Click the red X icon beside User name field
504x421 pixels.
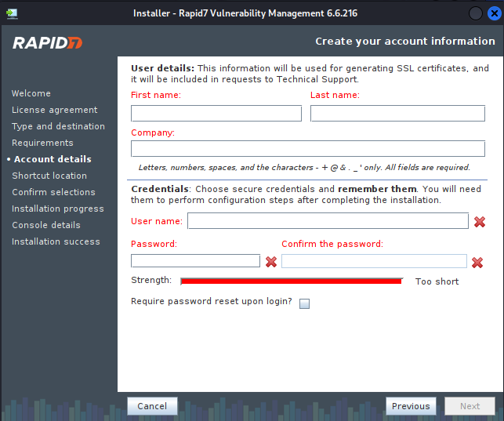pyautogui.click(x=479, y=222)
